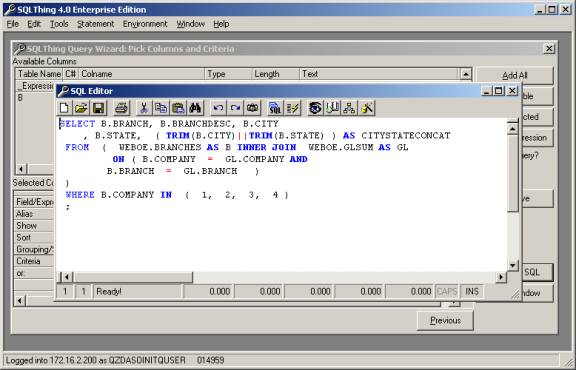Image resolution: width=576 pixels, height=370 pixels.
Task: Click the INS indicator in status bar
Action: pyautogui.click(x=472, y=292)
